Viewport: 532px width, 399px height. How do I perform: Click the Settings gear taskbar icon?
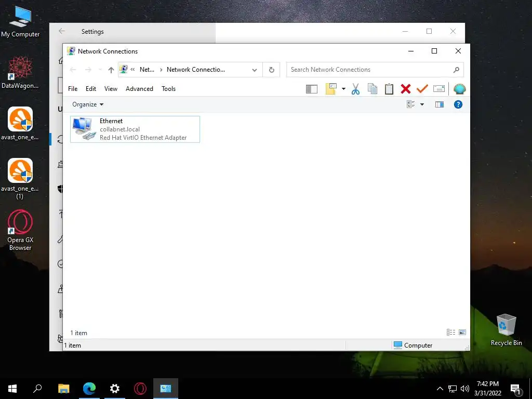click(x=115, y=389)
